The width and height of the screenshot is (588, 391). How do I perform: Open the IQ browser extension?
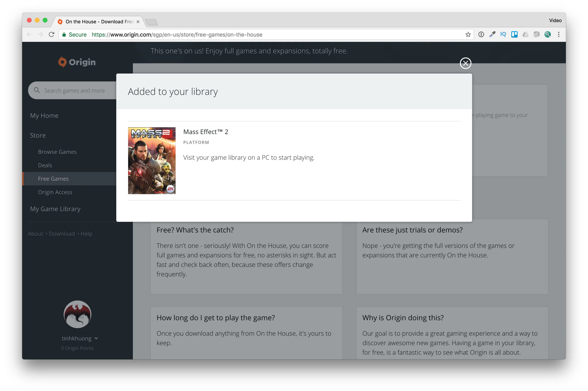(x=503, y=34)
